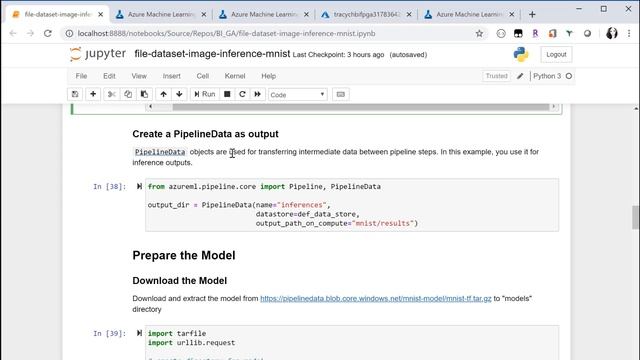Click the Prepare the Model heading
The height and width of the screenshot is (360, 640).
click(x=184, y=256)
